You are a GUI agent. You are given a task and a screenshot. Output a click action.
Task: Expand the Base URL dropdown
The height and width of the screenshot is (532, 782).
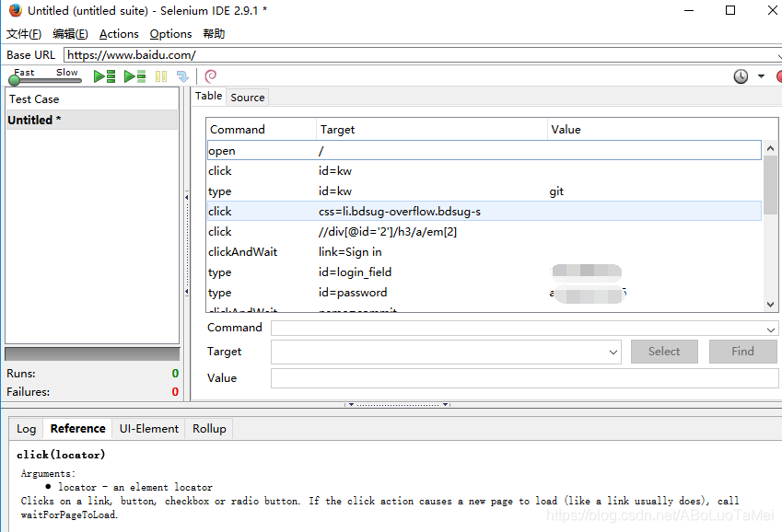(x=776, y=54)
